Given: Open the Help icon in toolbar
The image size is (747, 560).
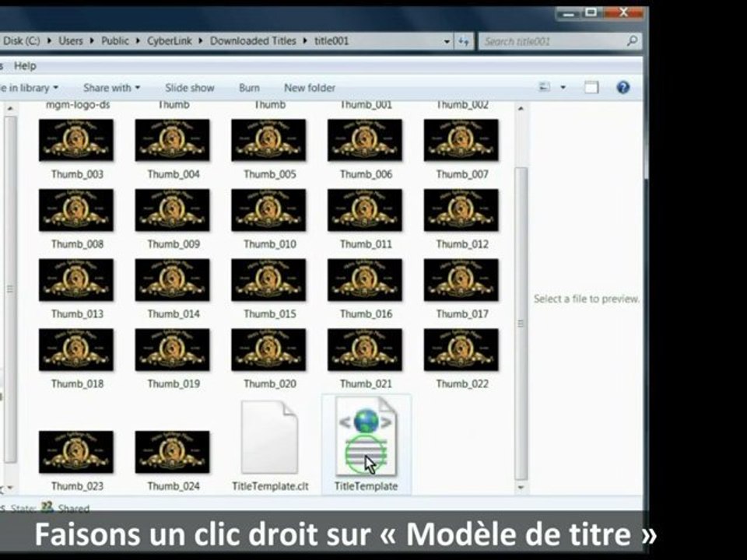Looking at the screenshot, I should [x=622, y=87].
